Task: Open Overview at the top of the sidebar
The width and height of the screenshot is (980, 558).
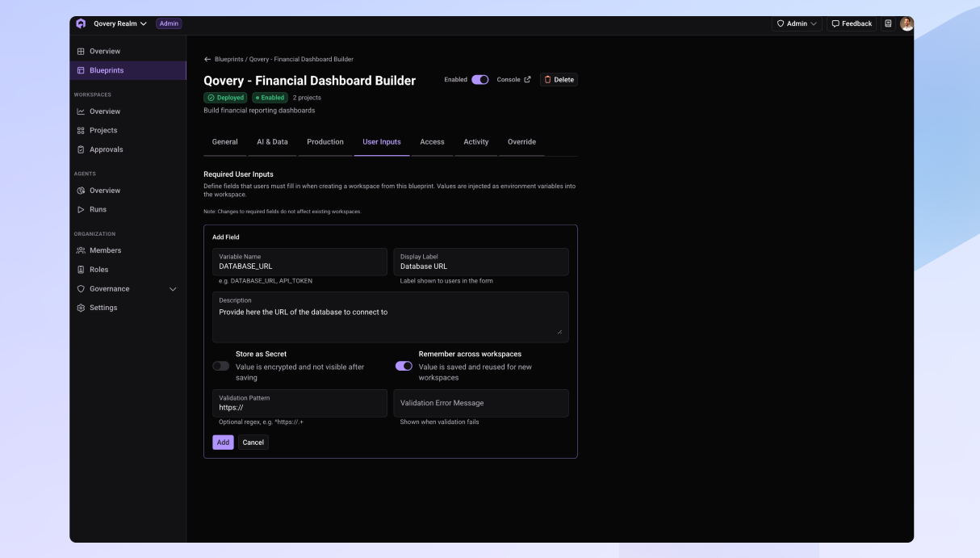Action: 128,51
